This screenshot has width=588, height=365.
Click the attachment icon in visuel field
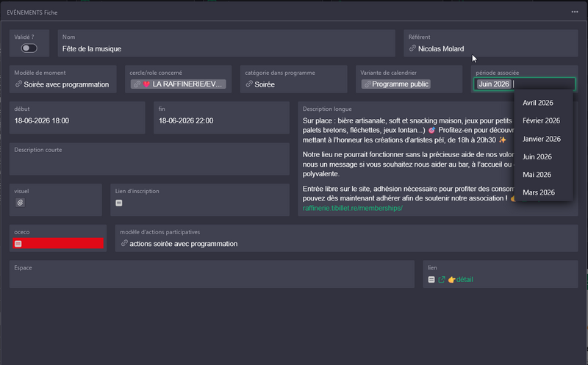20,202
